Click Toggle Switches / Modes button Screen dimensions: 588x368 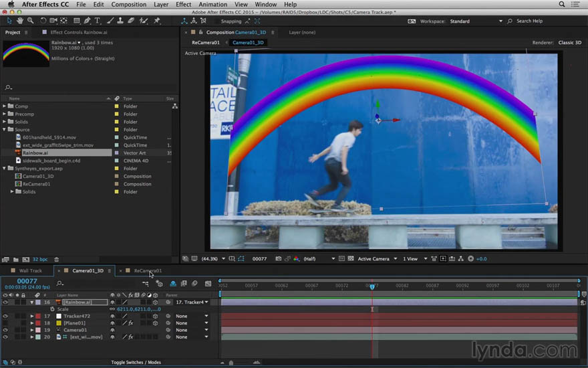tap(136, 363)
